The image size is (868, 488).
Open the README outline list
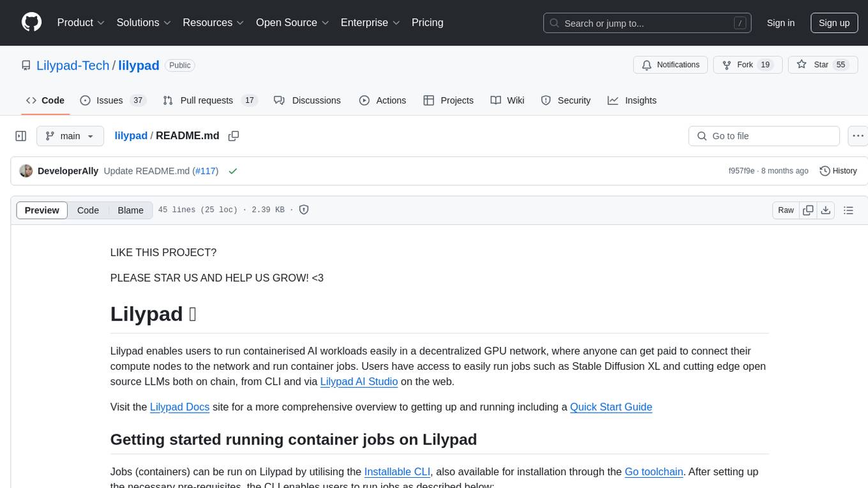tap(848, 210)
